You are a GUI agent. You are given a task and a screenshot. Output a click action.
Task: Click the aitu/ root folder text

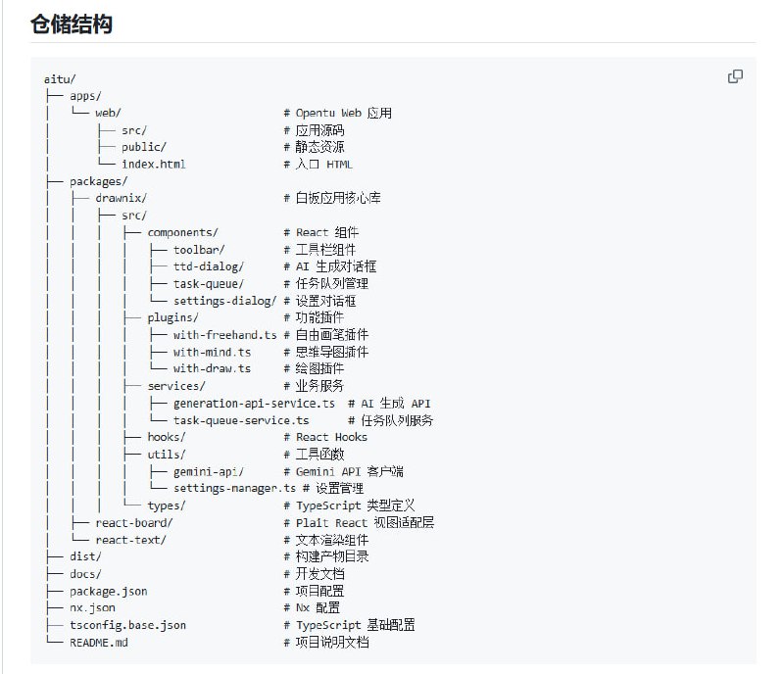coord(60,78)
